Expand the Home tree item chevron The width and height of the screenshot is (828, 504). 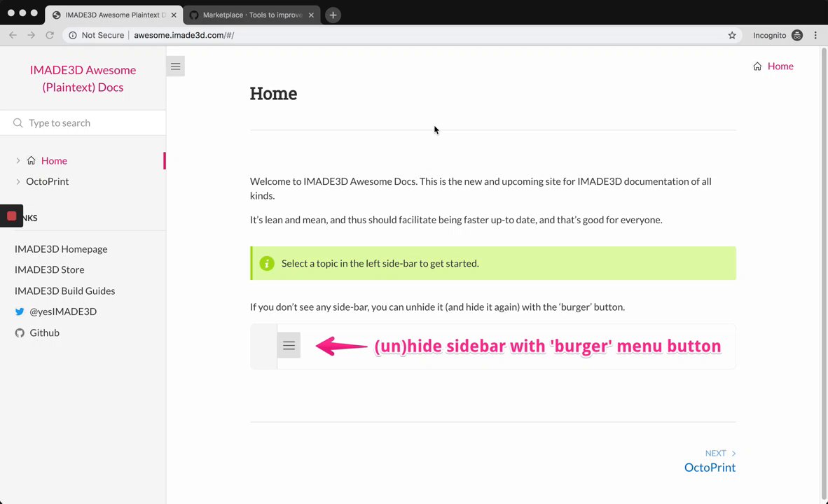[18, 160]
